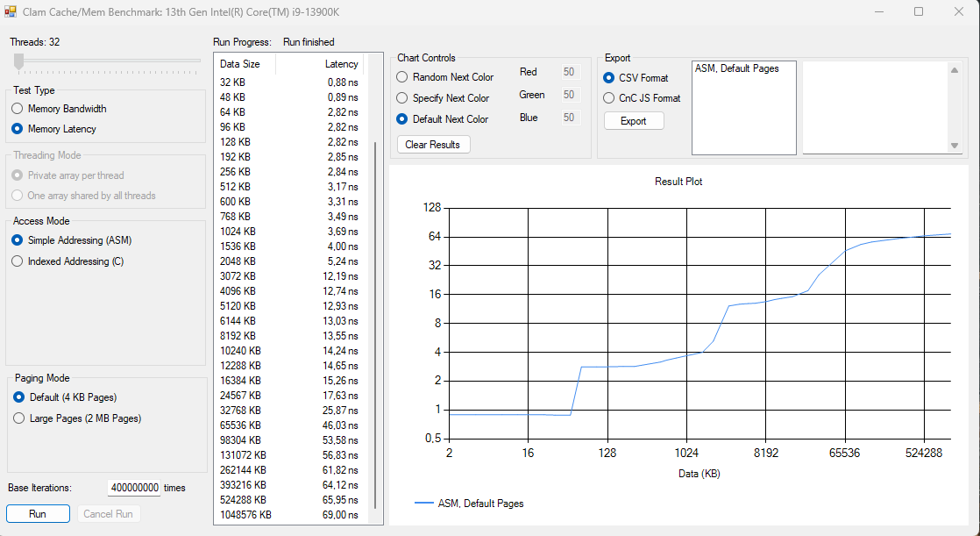Click 'ASM, Default Pages' chart legend entry

point(469,504)
